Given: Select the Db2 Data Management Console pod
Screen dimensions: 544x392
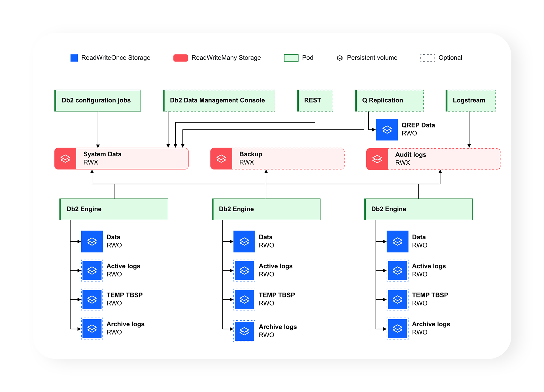Looking at the screenshot, I should pos(219,101).
